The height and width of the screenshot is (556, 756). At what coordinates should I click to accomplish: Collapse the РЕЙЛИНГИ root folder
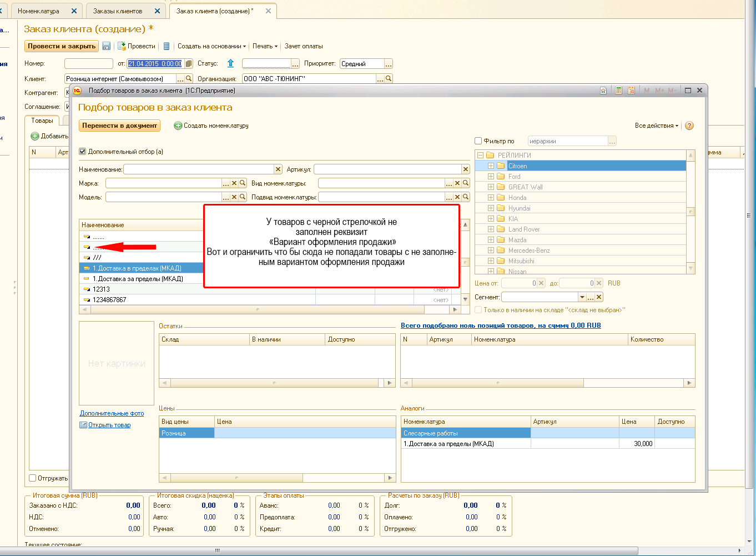tap(481, 156)
